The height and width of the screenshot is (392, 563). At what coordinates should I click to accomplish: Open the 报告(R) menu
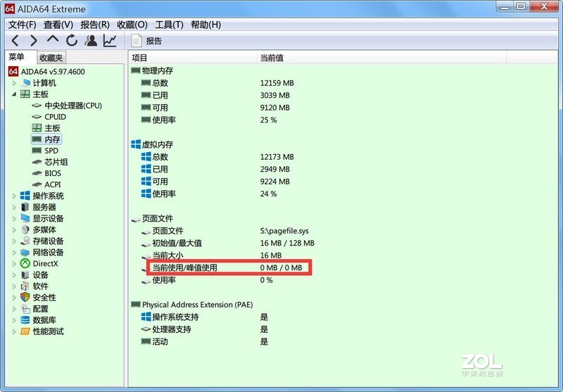pos(95,25)
